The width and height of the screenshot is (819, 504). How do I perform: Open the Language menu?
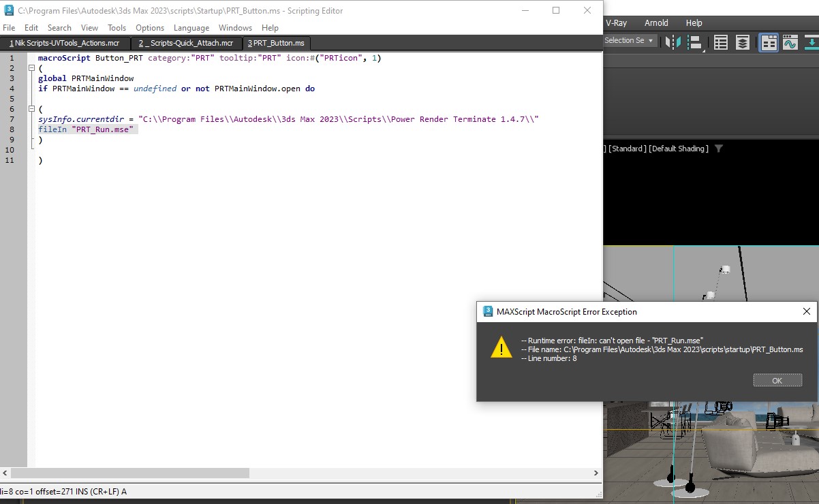[x=191, y=28]
